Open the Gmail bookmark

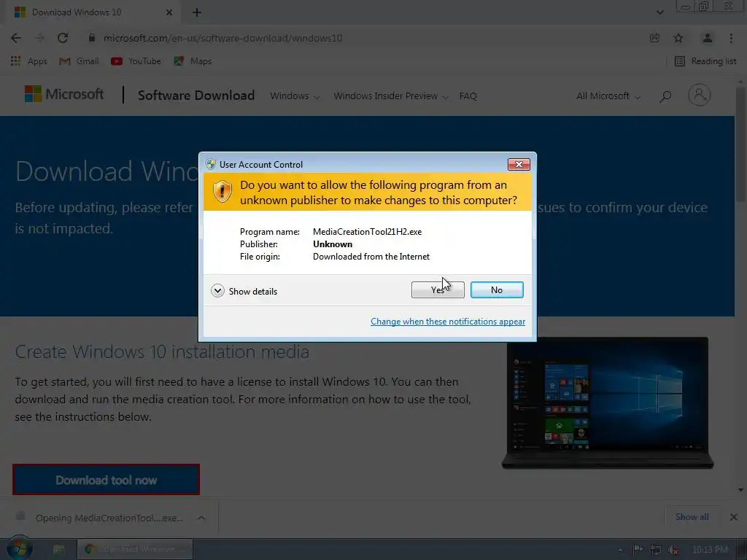click(x=79, y=61)
